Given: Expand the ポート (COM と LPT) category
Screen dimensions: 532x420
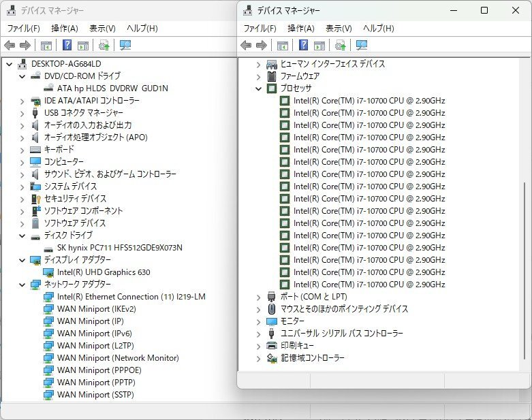Looking at the screenshot, I should pos(259,297).
